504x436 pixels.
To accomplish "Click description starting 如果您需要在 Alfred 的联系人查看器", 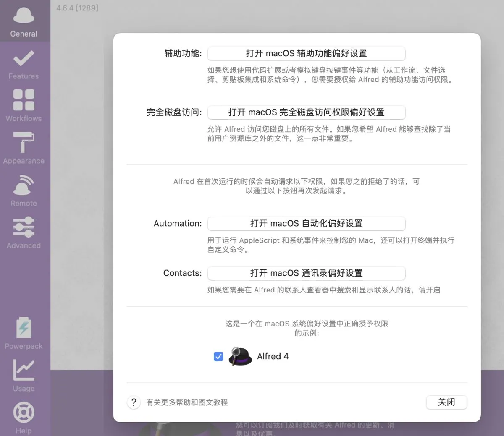I will [x=324, y=290].
